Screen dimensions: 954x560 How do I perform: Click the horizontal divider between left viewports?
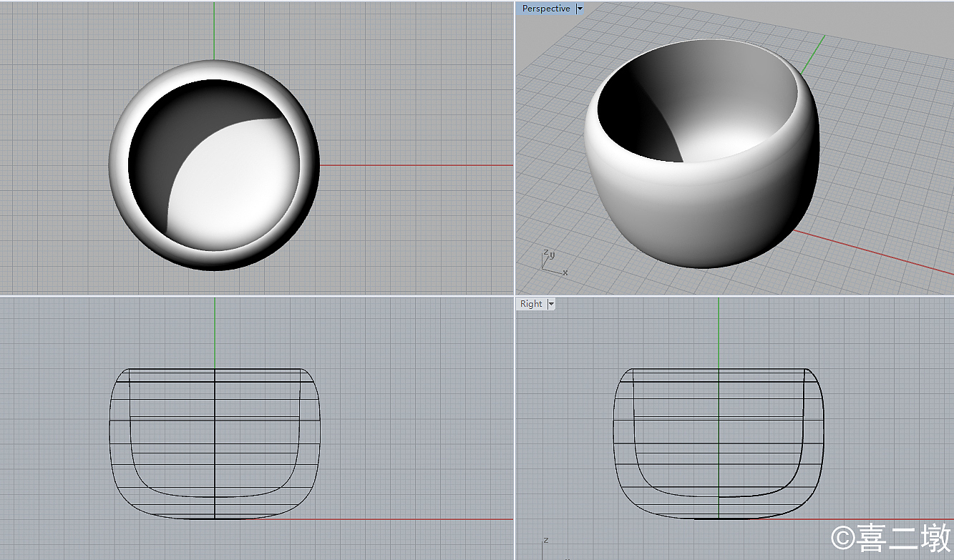[x=258, y=295]
